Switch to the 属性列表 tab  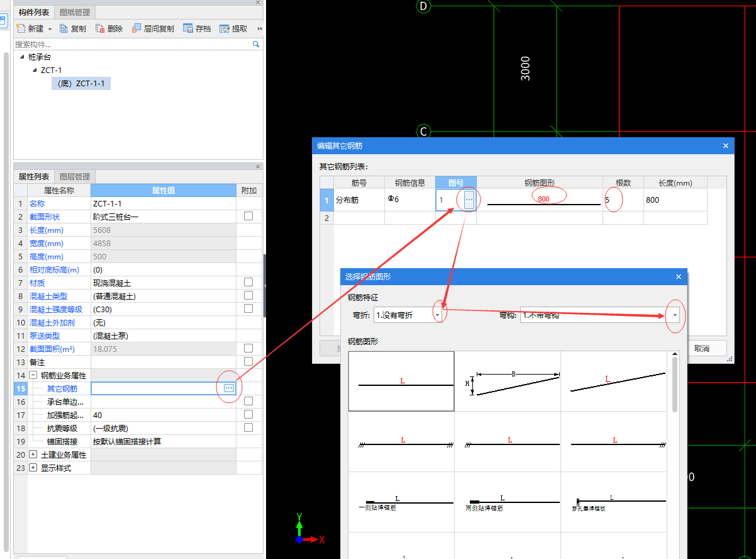coord(34,176)
